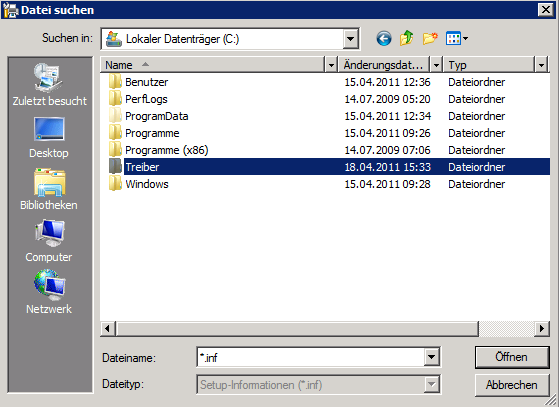
Task: Select Computer in the places bar
Action: (49, 241)
